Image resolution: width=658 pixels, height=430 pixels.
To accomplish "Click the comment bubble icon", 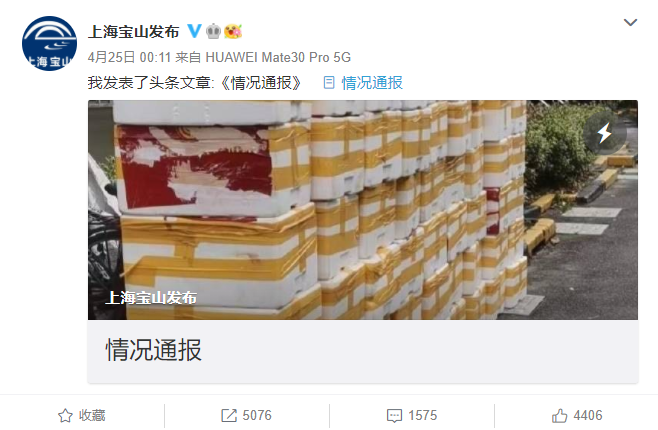I will pyautogui.click(x=394, y=416).
